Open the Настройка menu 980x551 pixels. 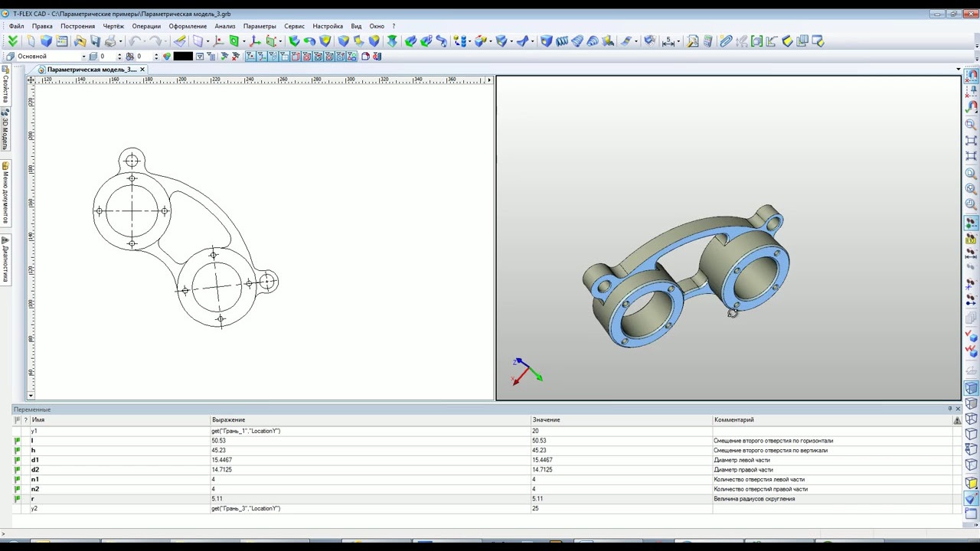pos(328,26)
